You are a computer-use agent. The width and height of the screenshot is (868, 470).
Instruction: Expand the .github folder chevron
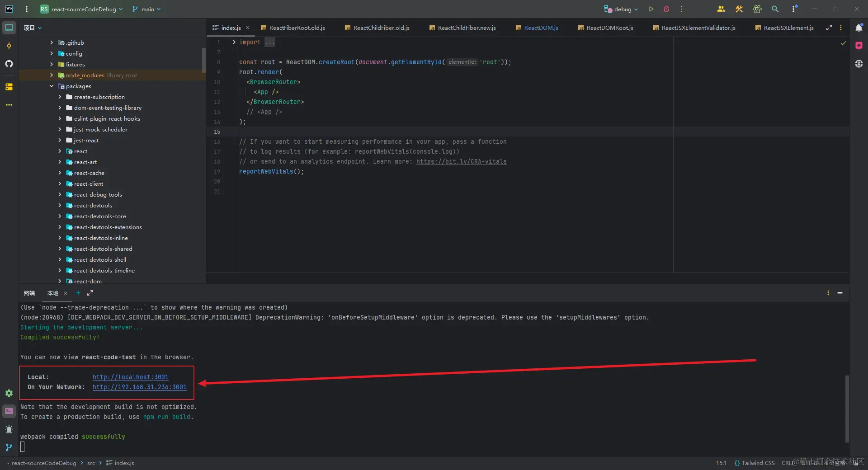(52, 42)
